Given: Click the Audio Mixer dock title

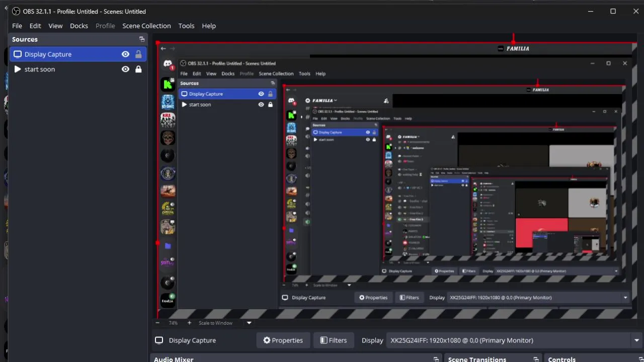Looking at the screenshot, I should pos(174,359).
